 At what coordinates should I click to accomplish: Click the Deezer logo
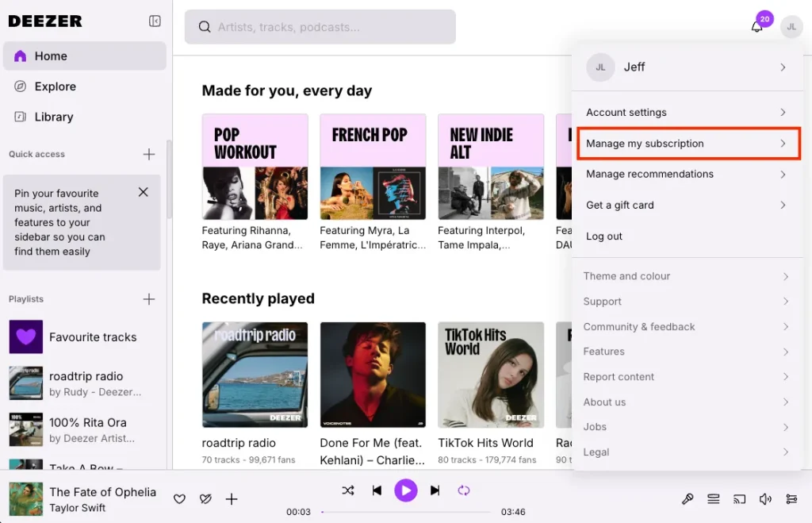(45, 21)
